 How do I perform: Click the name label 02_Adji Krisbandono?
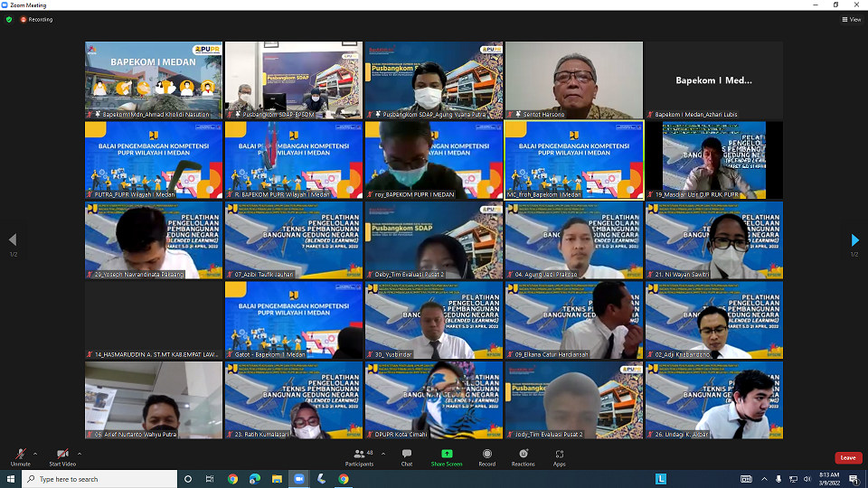pyautogui.click(x=682, y=354)
